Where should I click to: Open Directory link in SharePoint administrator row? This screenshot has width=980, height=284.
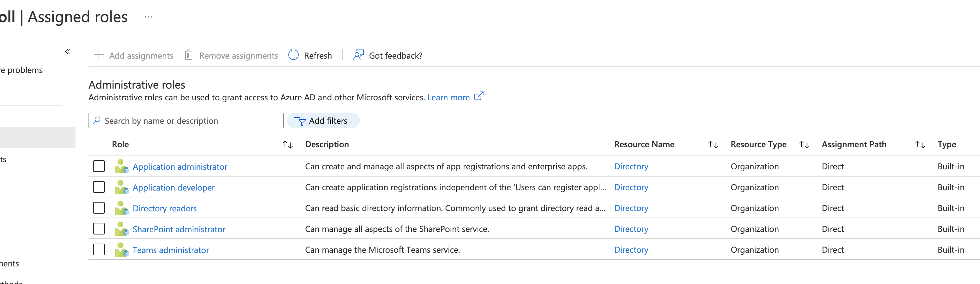[x=631, y=229]
